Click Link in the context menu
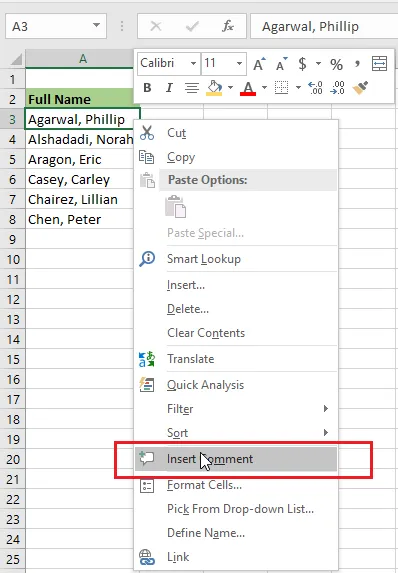The width and height of the screenshot is (398, 573). [236, 557]
